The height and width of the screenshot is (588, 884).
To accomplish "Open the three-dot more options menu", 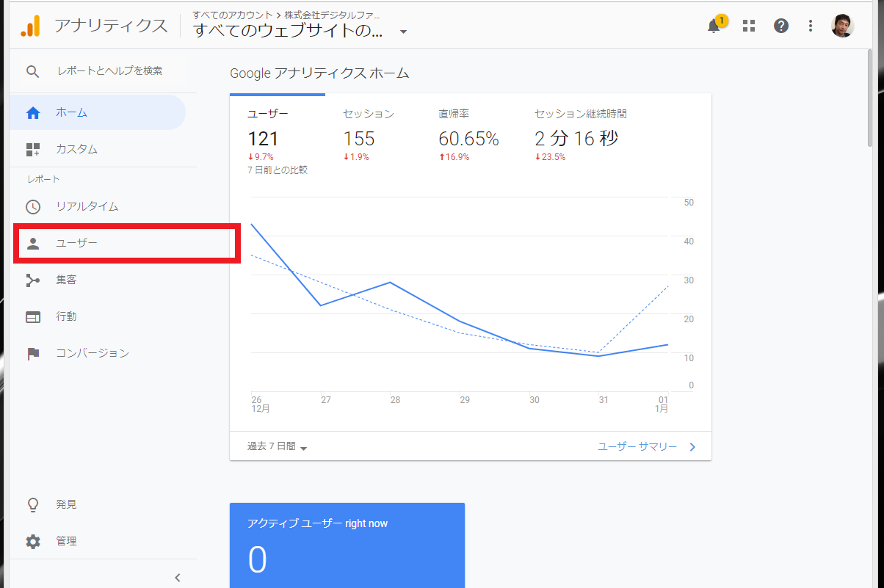I will pos(811,26).
